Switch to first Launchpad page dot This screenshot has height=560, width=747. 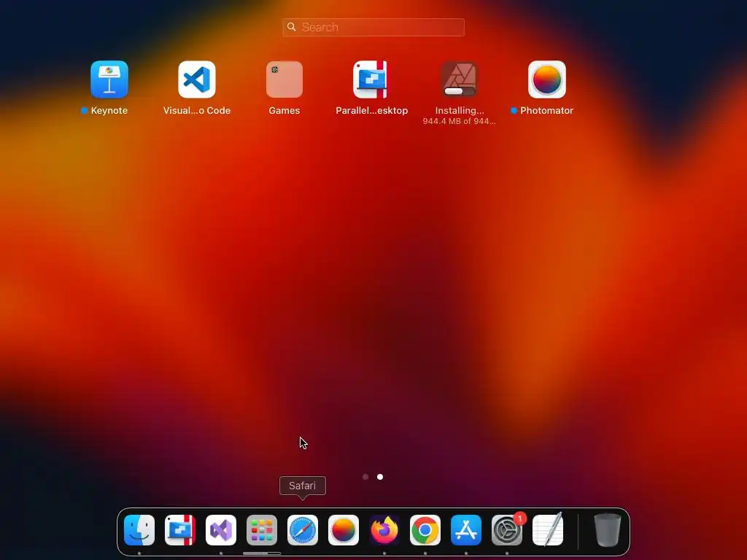coord(365,477)
